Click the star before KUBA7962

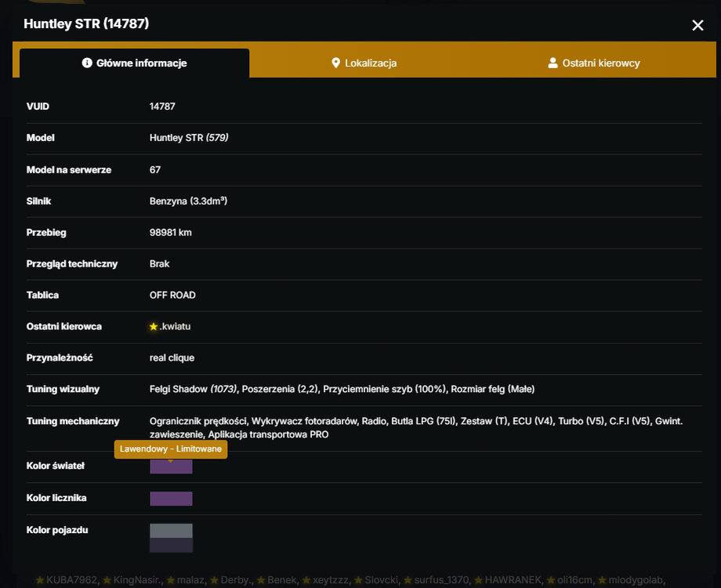coord(40,580)
